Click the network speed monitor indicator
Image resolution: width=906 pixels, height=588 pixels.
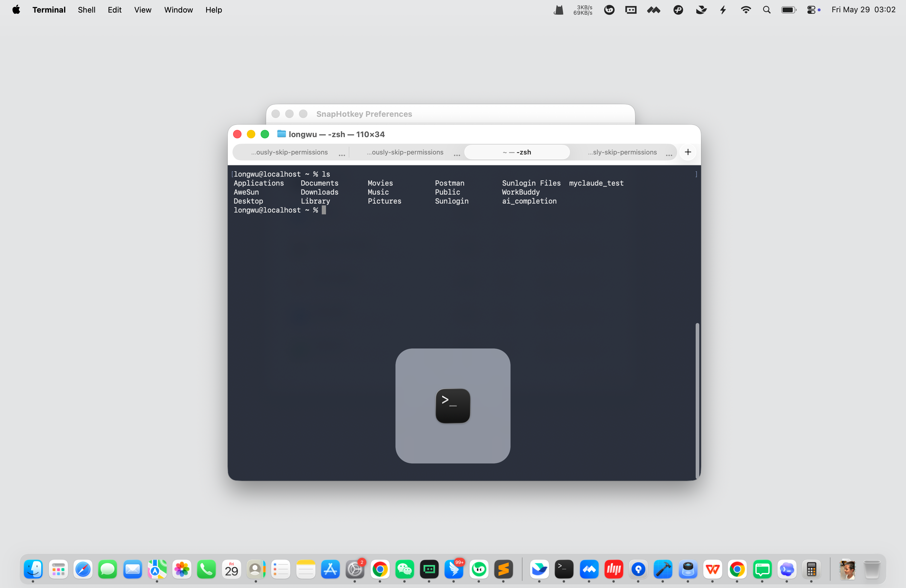[x=583, y=10]
